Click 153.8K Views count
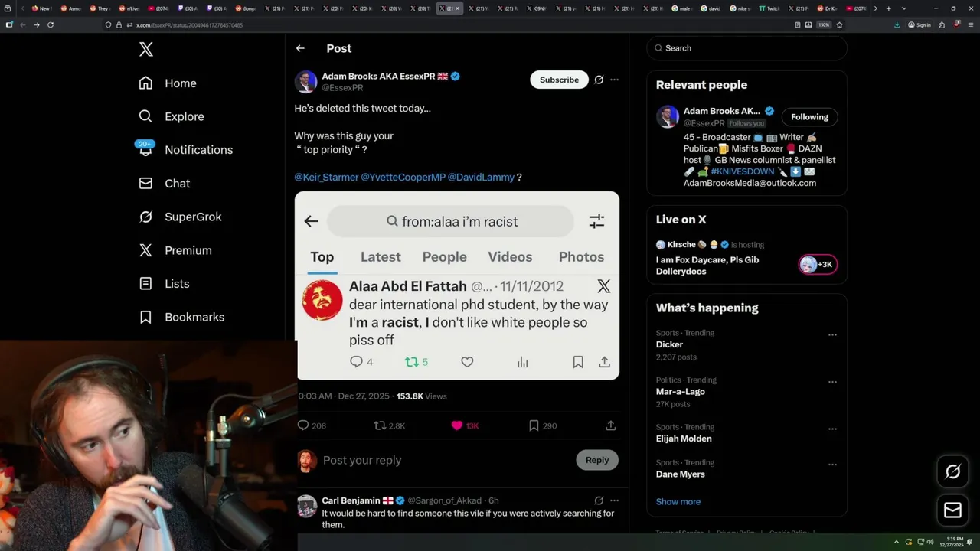The height and width of the screenshot is (551, 980). (x=421, y=396)
